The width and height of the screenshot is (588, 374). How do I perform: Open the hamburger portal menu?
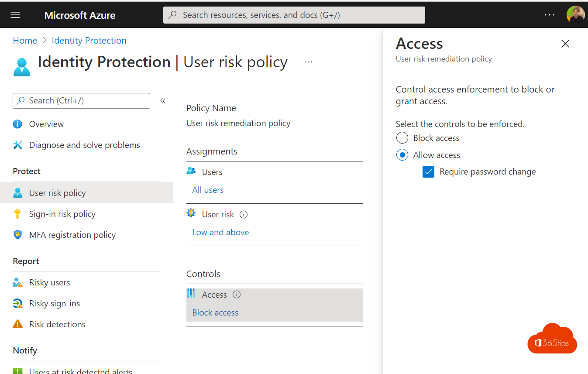point(15,15)
